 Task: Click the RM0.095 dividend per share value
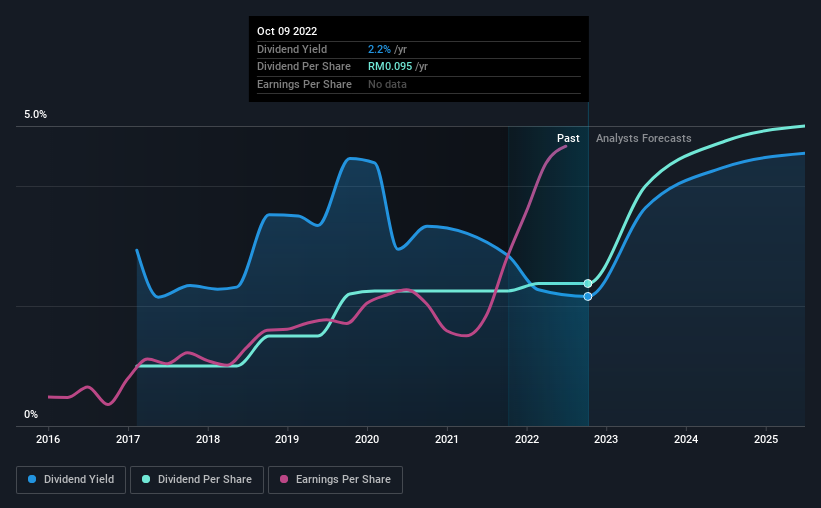click(390, 67)
